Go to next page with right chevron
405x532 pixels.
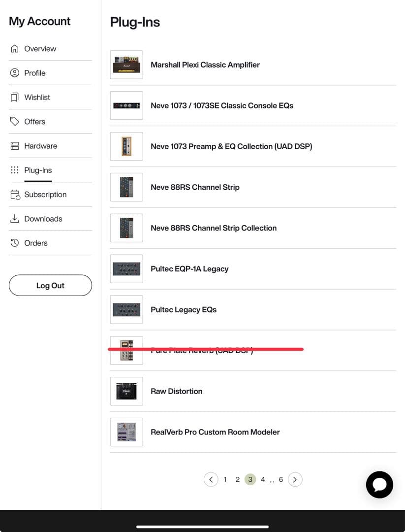tap(295, 479)
